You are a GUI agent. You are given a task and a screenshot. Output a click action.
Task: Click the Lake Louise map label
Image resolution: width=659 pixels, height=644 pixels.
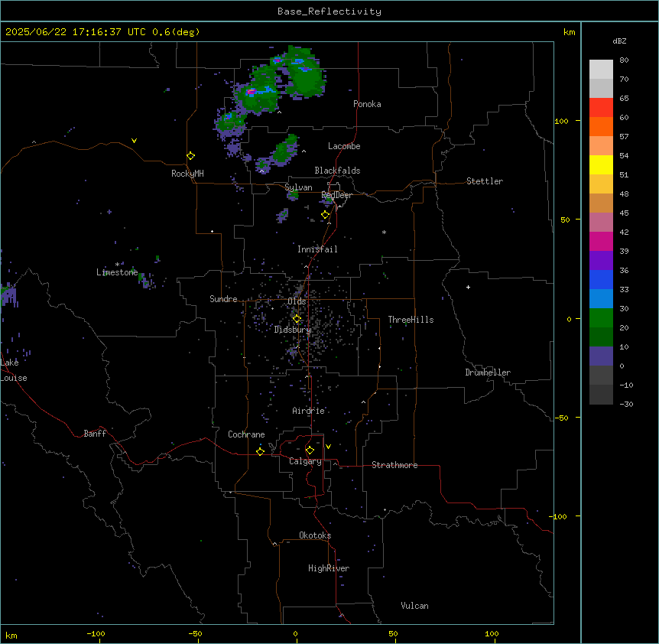click(x=14, y=370)
